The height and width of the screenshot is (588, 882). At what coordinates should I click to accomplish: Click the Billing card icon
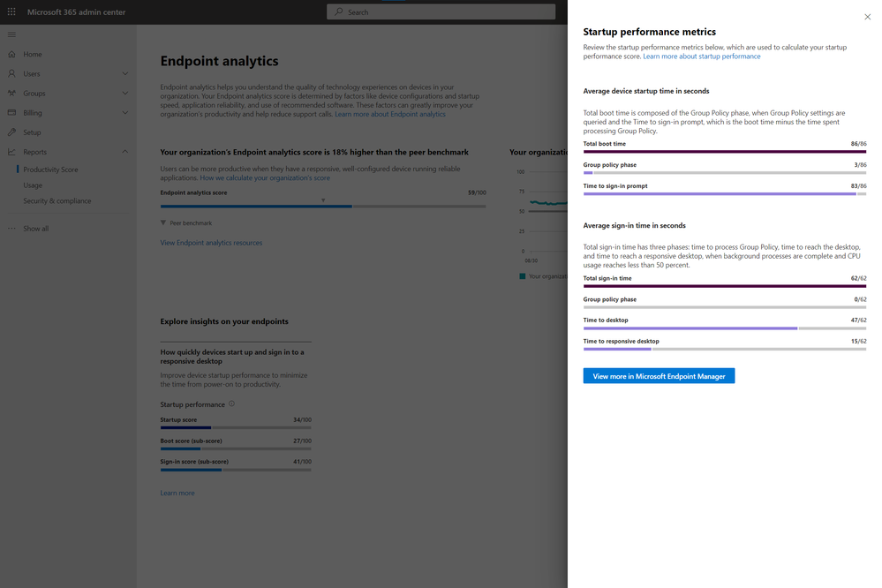click(12, 113)
